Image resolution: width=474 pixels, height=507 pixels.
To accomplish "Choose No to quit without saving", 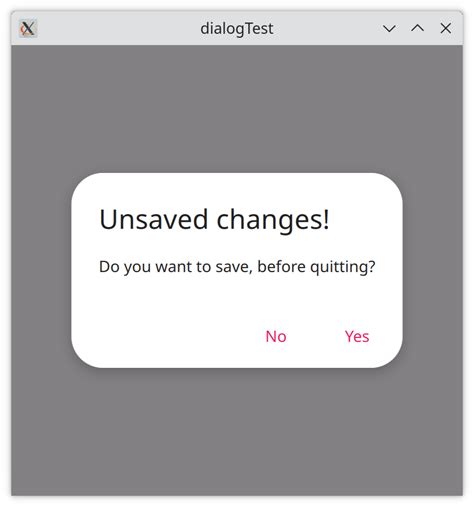I will [x=276, y=336].
